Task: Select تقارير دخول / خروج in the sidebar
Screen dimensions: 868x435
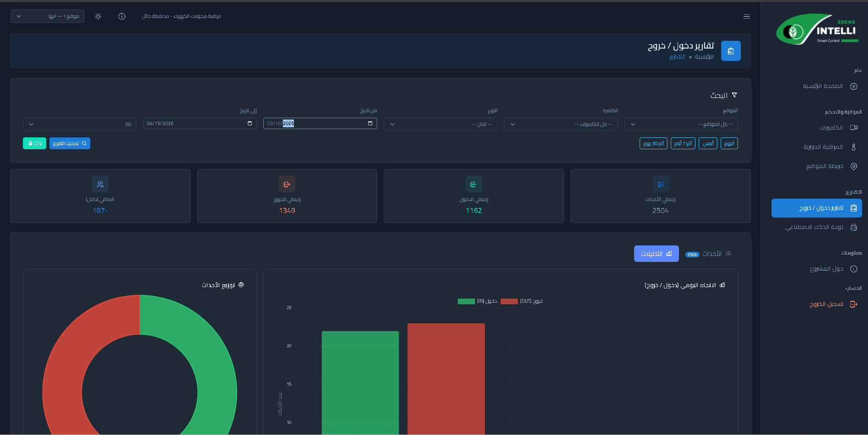Action: click(817, 208)
